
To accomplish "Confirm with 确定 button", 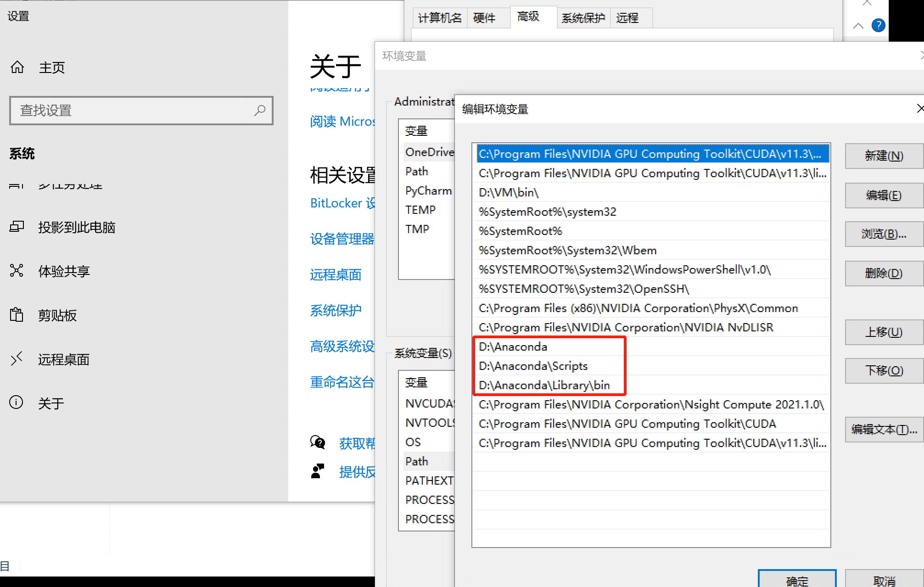I will click(797, 579).
